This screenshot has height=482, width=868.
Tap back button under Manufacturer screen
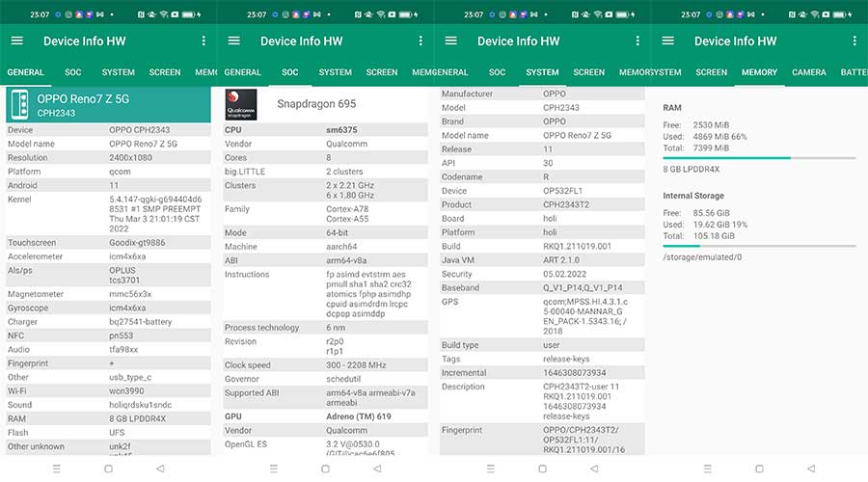point(594,469)
